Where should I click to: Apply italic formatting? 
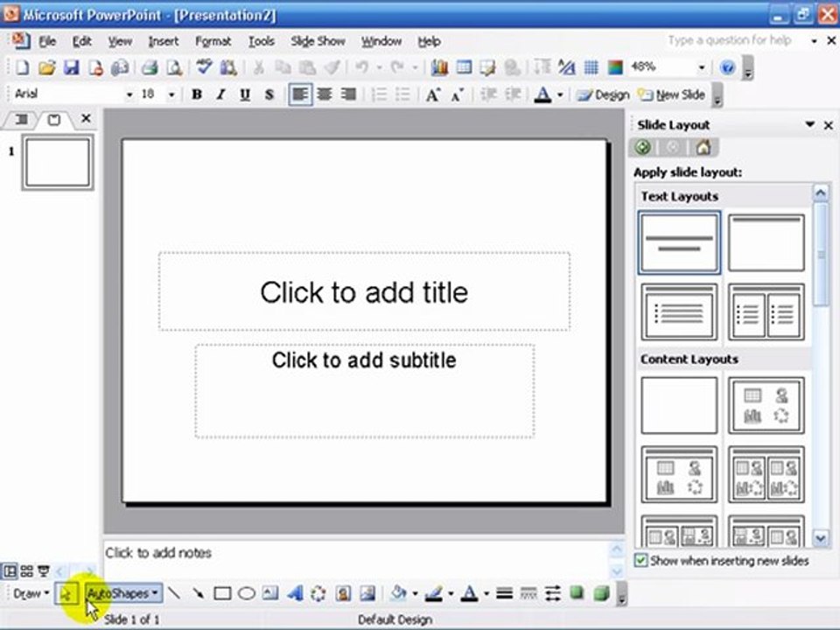[220, 94]
